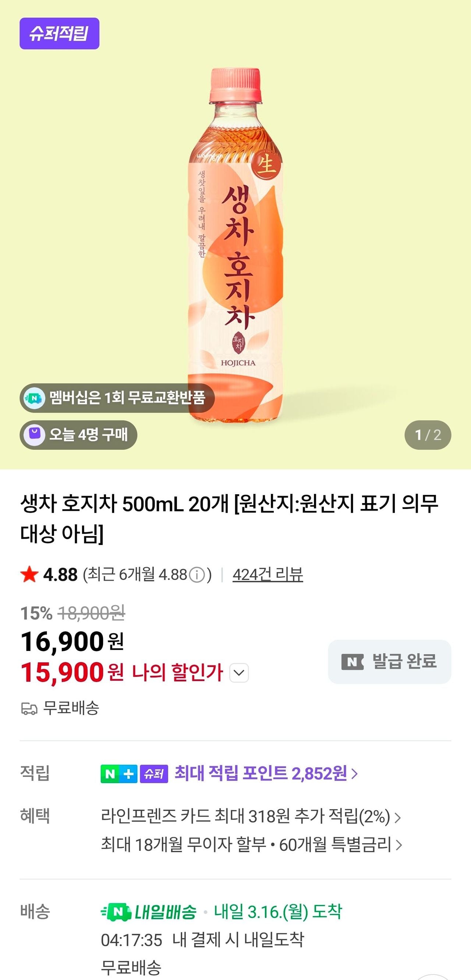
Task: Tap the green N+ membership badge
Action: [119, 774]
